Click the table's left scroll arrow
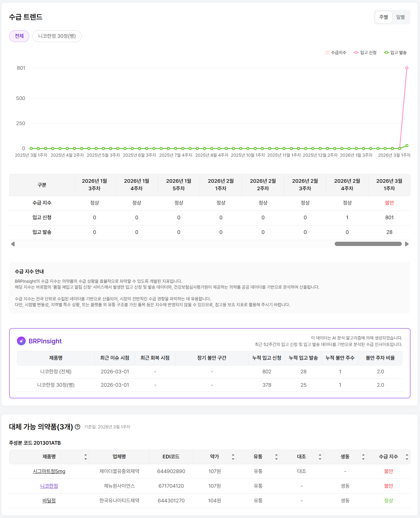This screenshot has height=518, width=420. pyautogui.click(x=13, y=244)
